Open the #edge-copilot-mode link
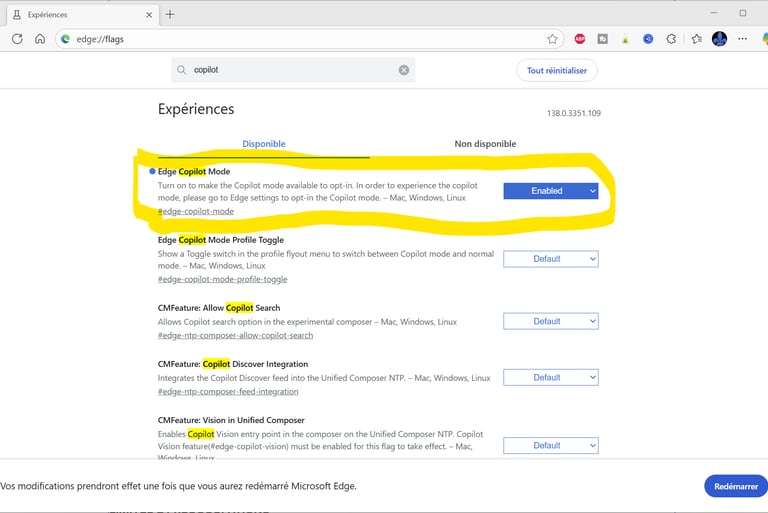Viewport: 768px width, 513px height. pyautogui.click(x=195, y=211)
